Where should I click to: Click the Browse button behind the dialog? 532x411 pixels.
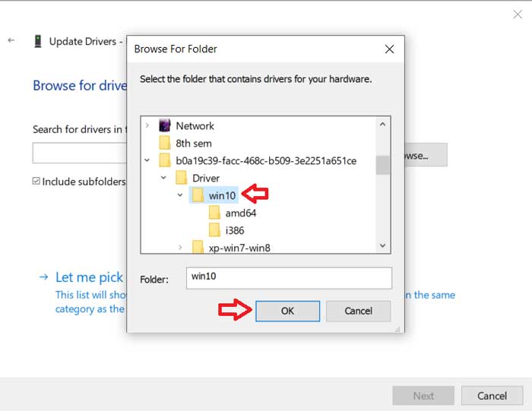click(426, 155)
